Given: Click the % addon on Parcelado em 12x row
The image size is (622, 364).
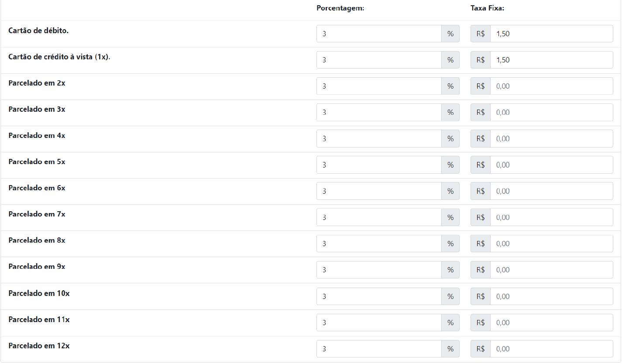Looking at the screenshot, I should (450, 349).
